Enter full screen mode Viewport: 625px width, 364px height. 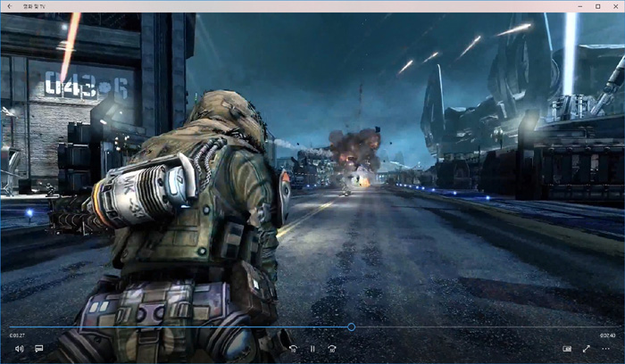587,349
